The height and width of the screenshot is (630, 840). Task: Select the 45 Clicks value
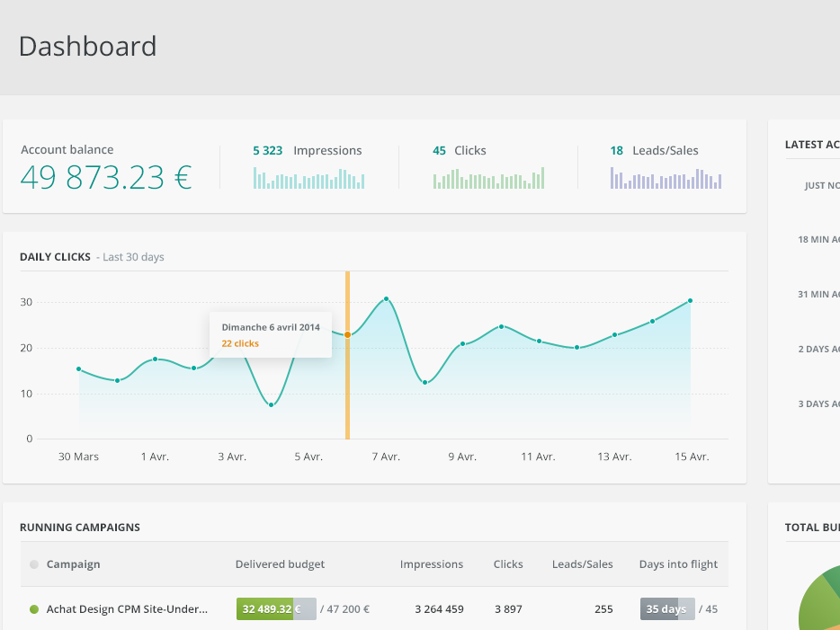[439, 150]
